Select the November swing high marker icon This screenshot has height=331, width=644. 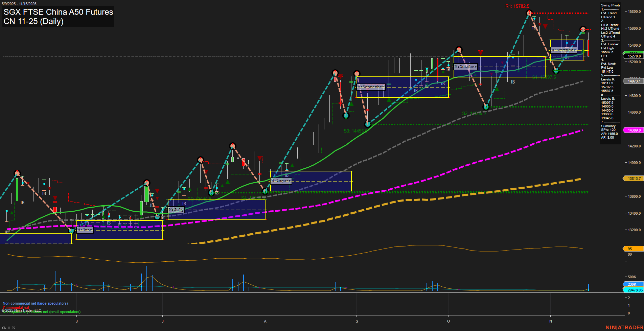[x=583, y=29]
